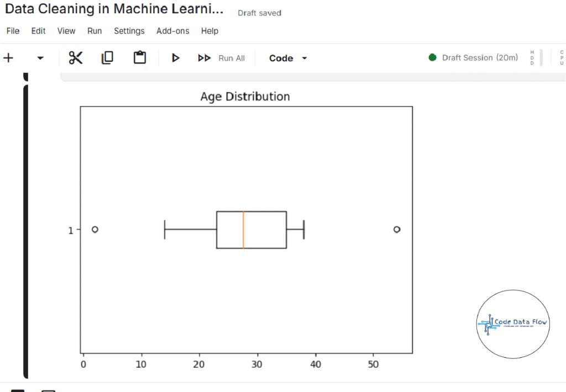566x392 pixels.
Task: Open the add-cell options dropdown arrow
Action: tap(40, 58)
